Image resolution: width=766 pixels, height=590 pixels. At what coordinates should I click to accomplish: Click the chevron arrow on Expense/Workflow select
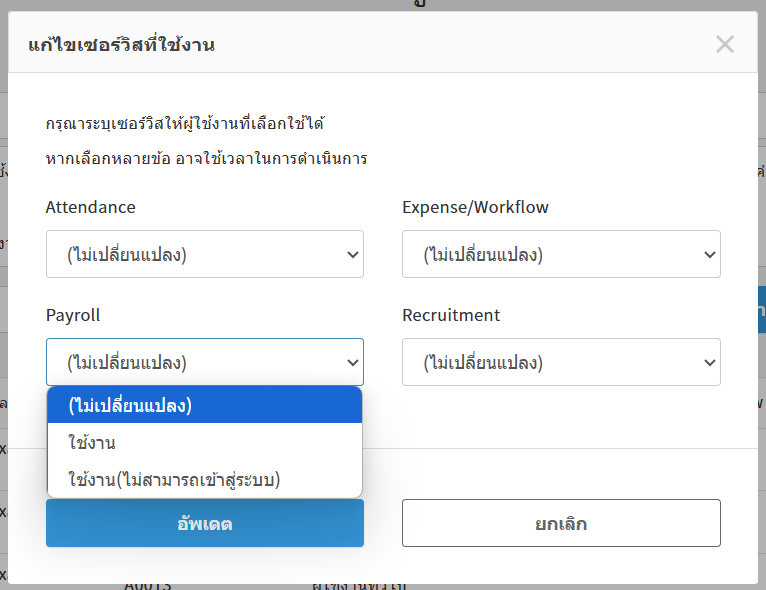[x=709, y=254]
